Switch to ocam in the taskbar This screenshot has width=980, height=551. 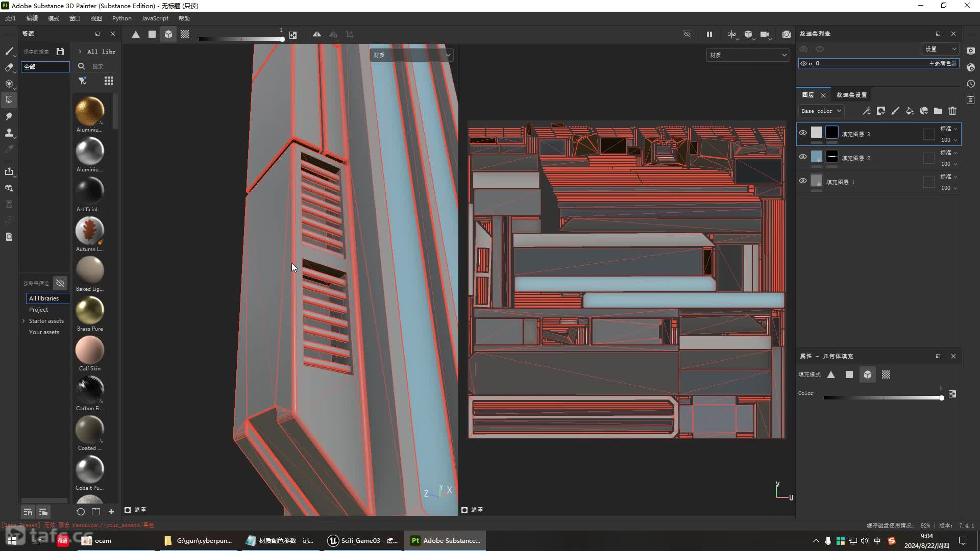click(x=116, y=540)
